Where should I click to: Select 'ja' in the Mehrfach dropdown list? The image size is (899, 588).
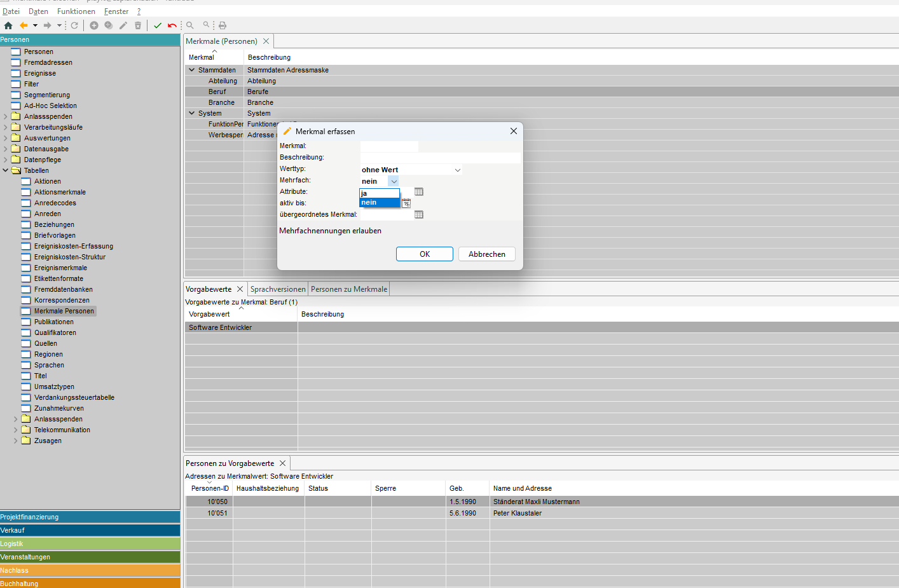[x=379, y=193]
